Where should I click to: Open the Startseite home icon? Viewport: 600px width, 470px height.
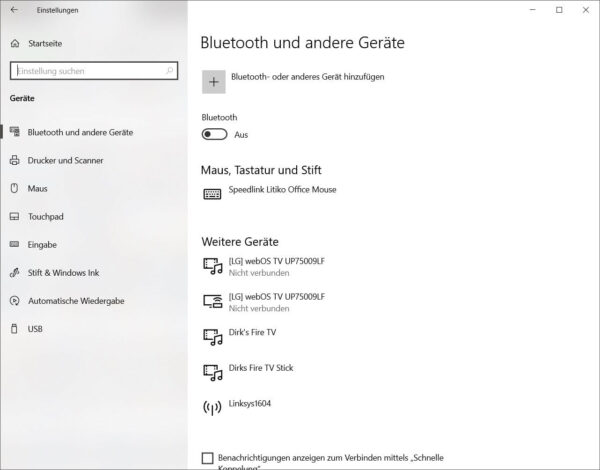15,43
